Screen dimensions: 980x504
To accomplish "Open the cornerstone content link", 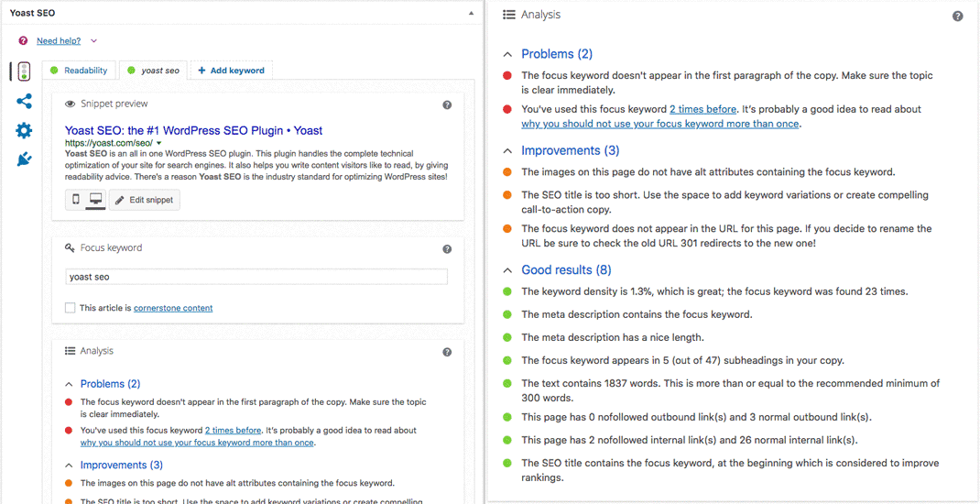I will click(173, 308).
